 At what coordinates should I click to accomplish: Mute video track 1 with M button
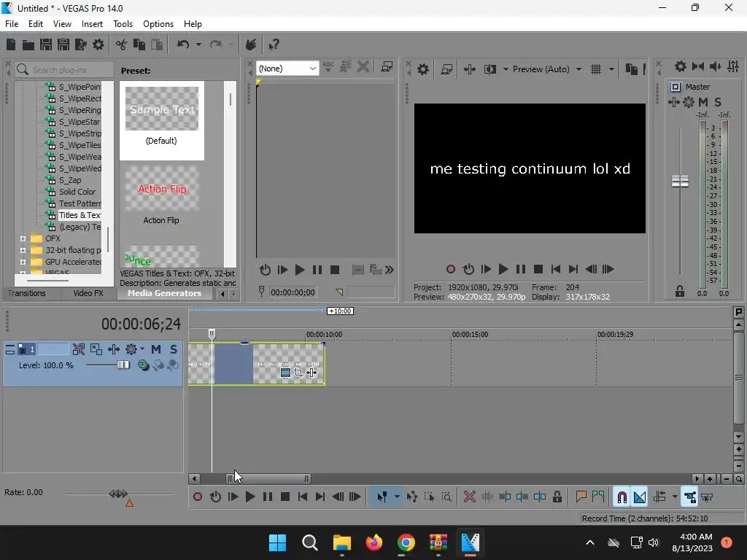click(156, 349)
